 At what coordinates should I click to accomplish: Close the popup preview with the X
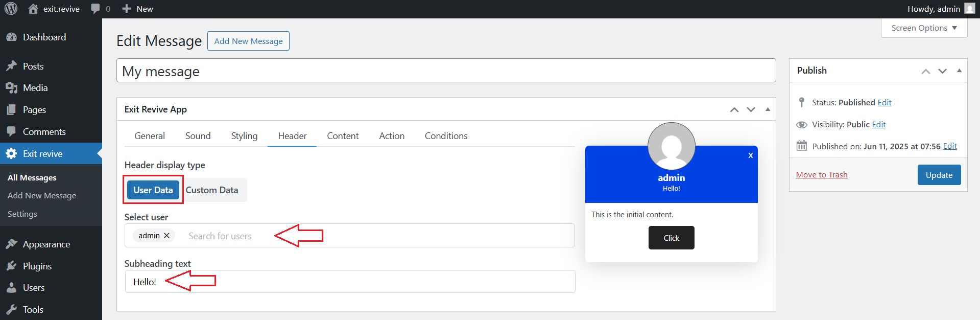click(x=750, y=155)
